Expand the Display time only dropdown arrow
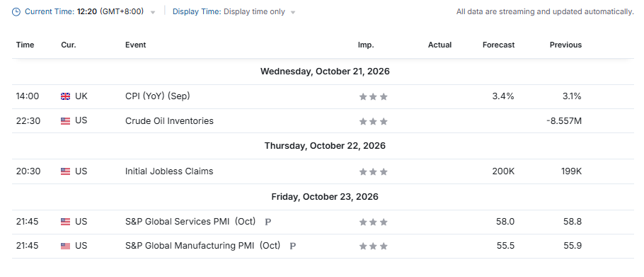The height and width of the screenshot is (277, 644). coord(293,12)
